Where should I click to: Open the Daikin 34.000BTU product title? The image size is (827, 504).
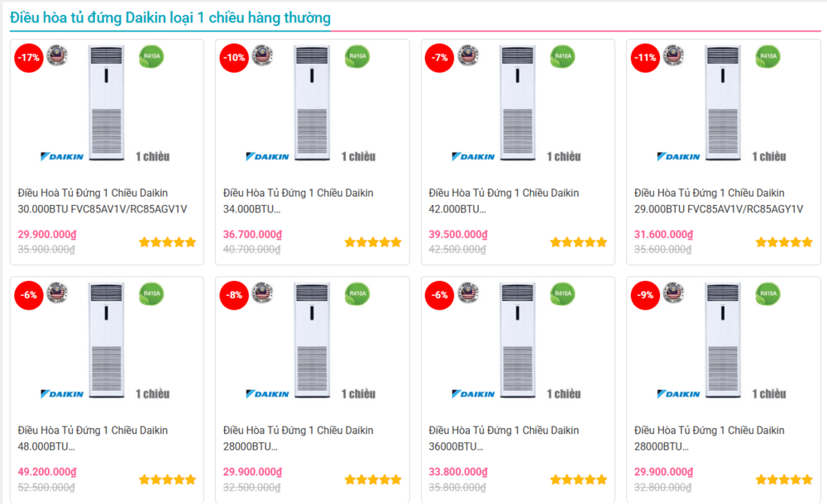[298, 201]
